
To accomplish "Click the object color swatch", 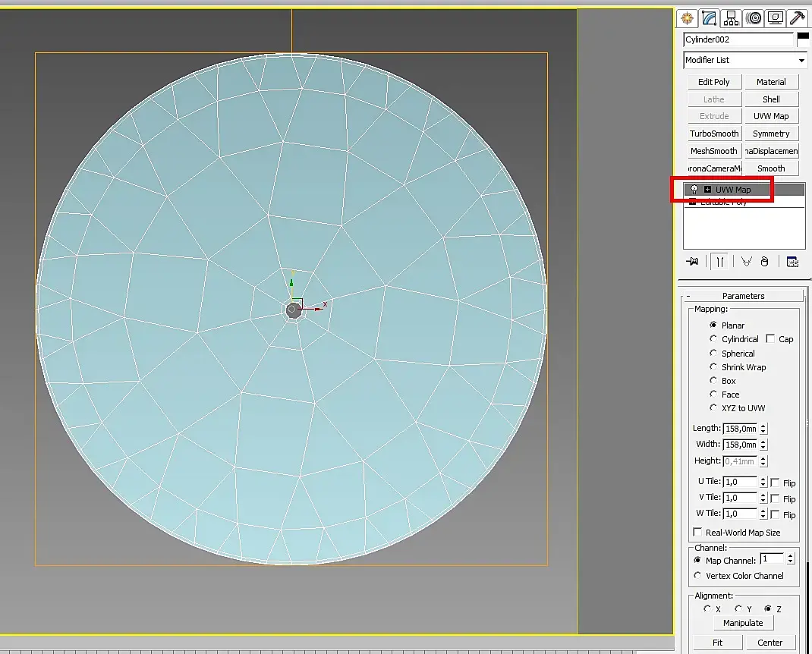I will 803,39.
